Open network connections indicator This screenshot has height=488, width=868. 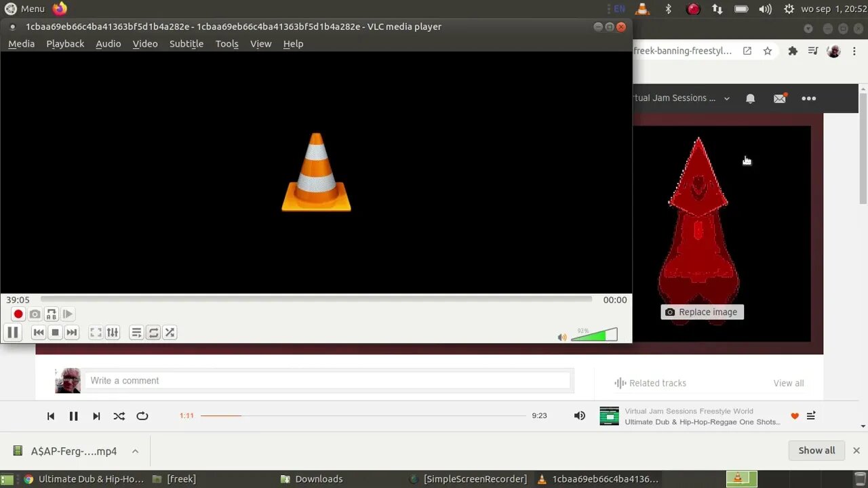717,9
